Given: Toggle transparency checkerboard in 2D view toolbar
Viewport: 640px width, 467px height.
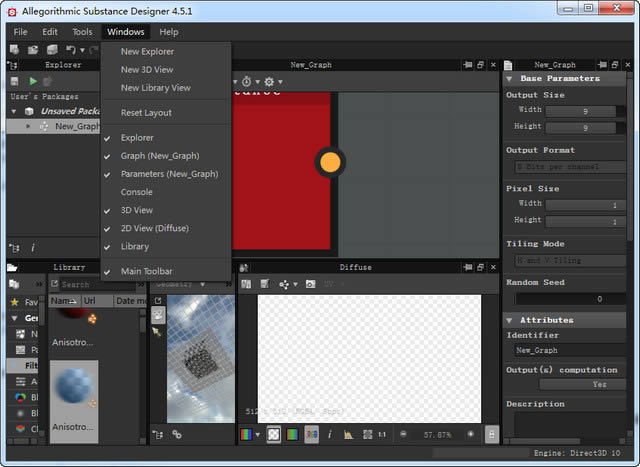Looking at the screenshot, I should tap(273, 434).
